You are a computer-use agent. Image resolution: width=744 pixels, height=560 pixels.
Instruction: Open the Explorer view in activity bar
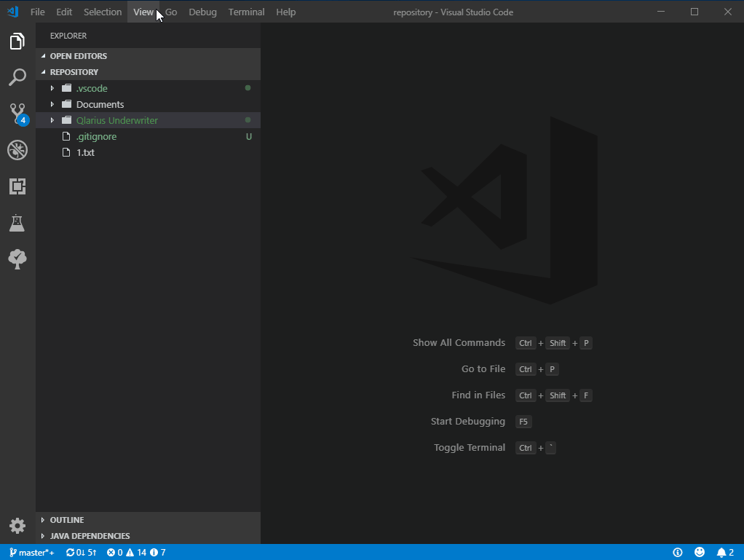(x=17, y=42)
